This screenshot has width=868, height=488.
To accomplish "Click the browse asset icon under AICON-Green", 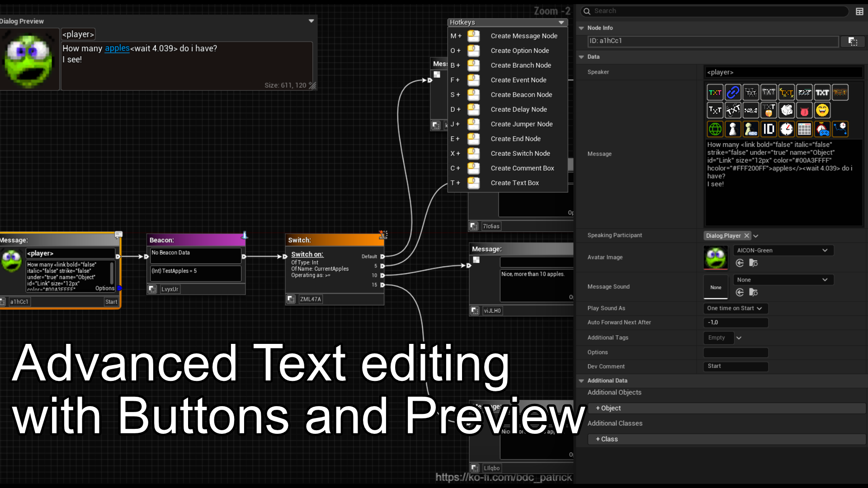I will point(753,263).
